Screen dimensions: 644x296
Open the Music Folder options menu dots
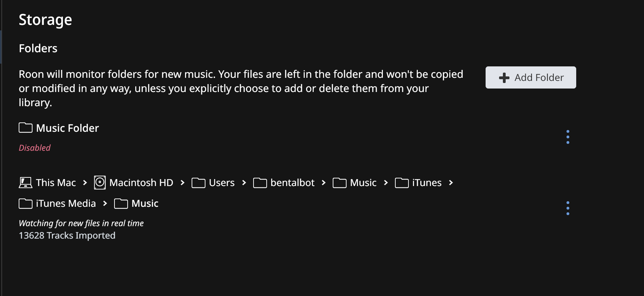(568, 137)
